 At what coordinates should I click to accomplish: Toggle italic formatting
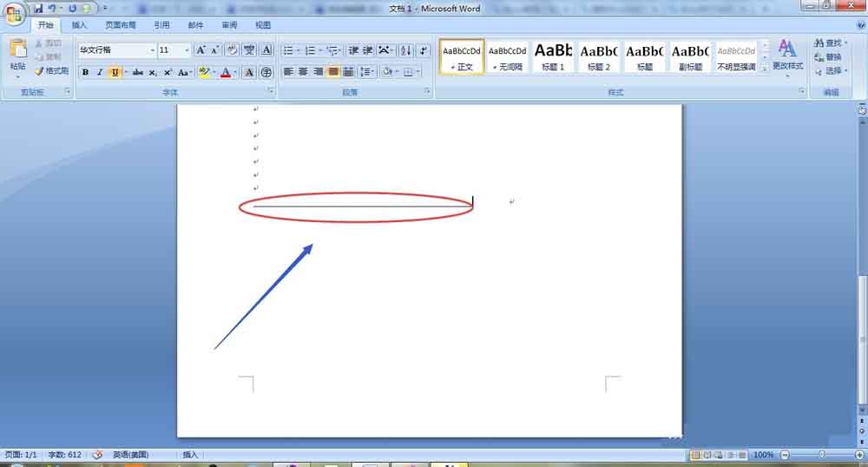coord(100,73)
